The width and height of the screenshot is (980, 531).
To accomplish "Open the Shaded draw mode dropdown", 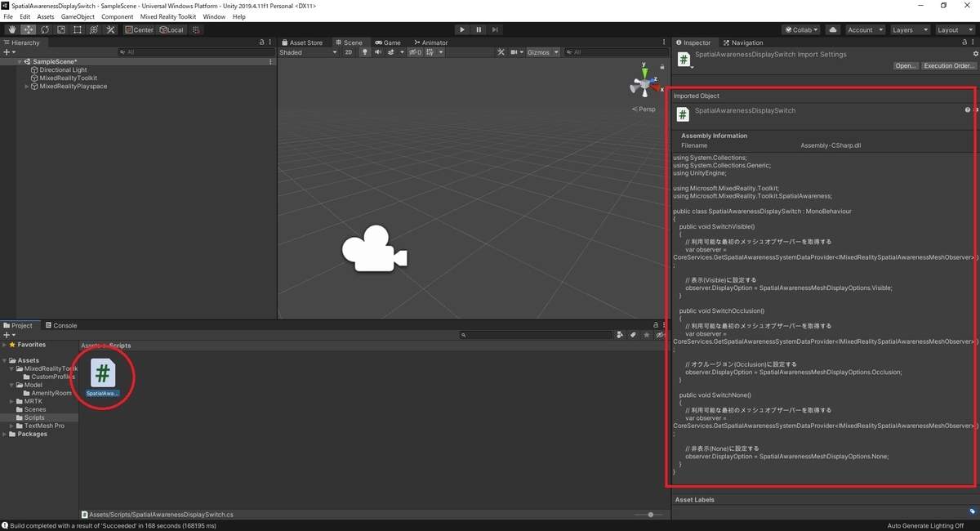I will pos(308,52).
